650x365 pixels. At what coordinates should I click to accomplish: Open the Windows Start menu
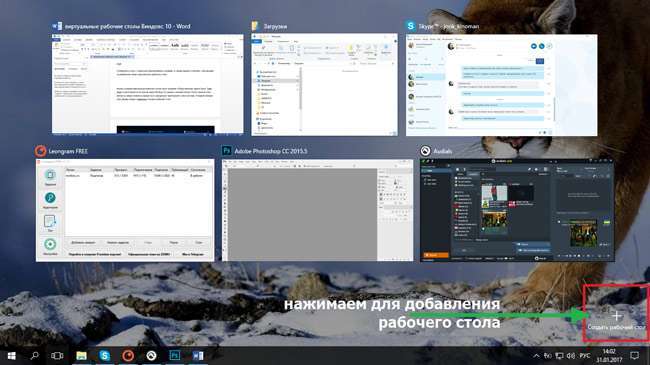click(x=12, y=356)
